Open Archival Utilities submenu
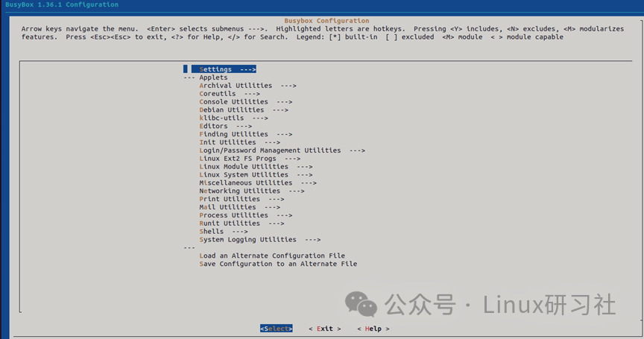 247,86
